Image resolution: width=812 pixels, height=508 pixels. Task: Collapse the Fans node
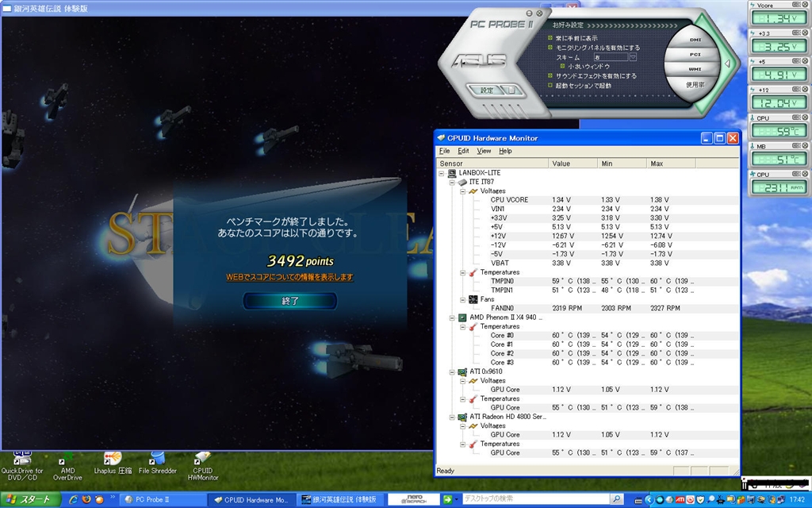click(x=462, y=299)
